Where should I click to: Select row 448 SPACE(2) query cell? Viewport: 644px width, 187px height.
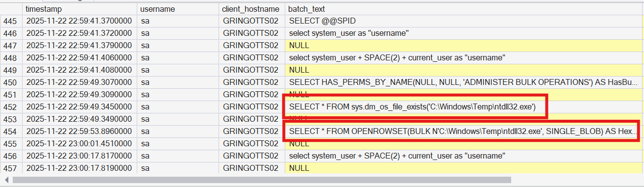tap(464, 58)
